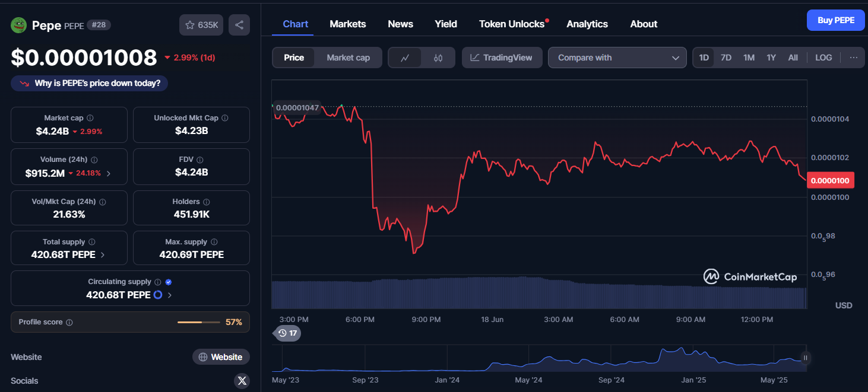Expand Total supply details chevron

pyautogui.click(x=103, y=255)
